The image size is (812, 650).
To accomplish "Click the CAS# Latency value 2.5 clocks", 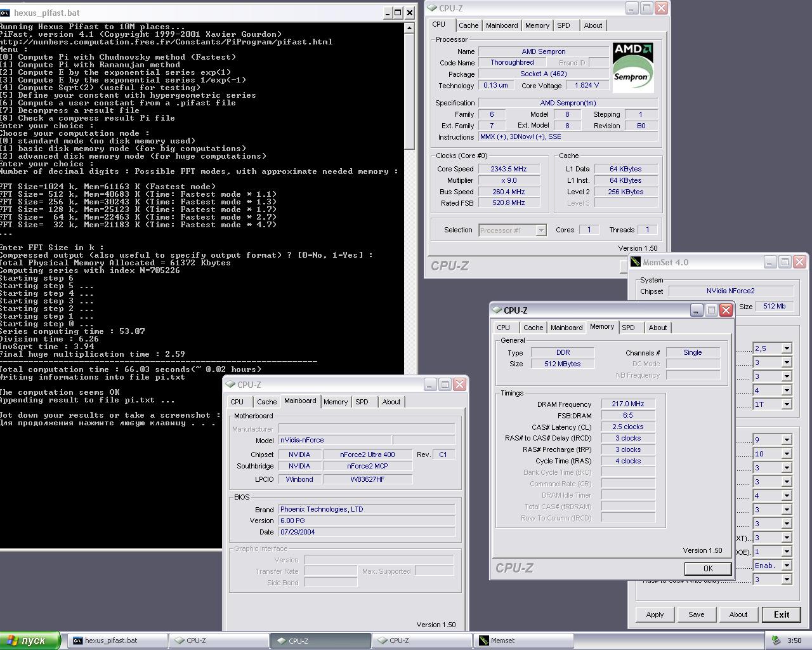I will tap(628, 427).
